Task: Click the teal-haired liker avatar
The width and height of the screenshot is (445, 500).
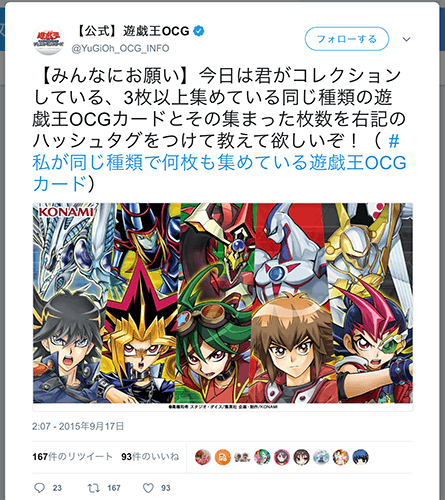Action: 262,457
